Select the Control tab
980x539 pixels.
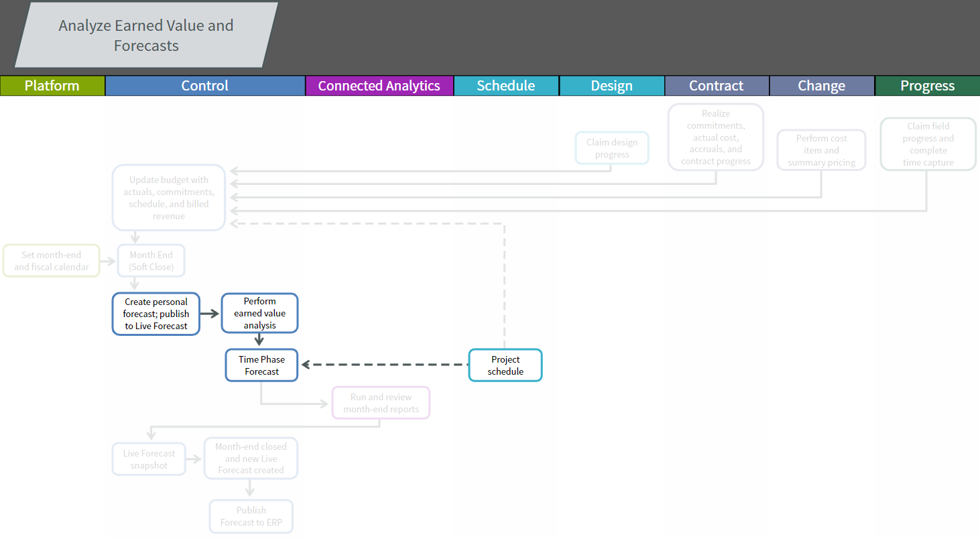coord(205,86)
